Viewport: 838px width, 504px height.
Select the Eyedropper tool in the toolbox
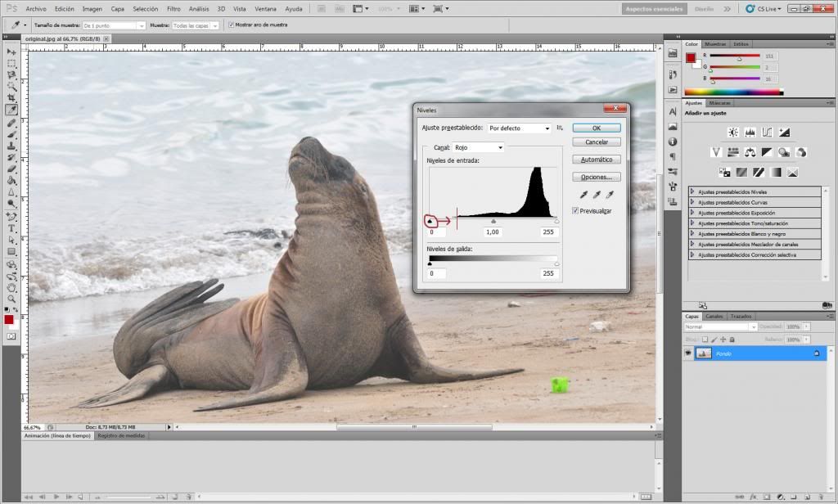[11, 110]
